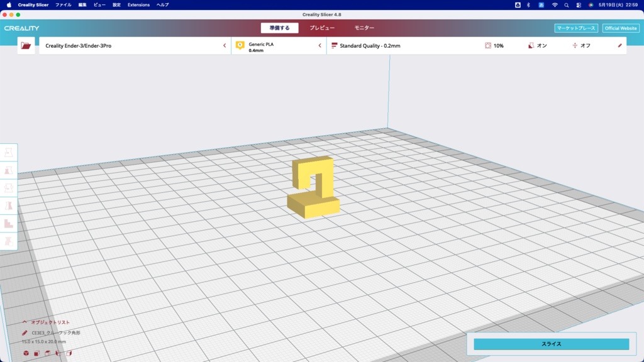The image size is (644, 362).
Task: Select the Mirror tool in left toolbar
Action: pos(9,206)
